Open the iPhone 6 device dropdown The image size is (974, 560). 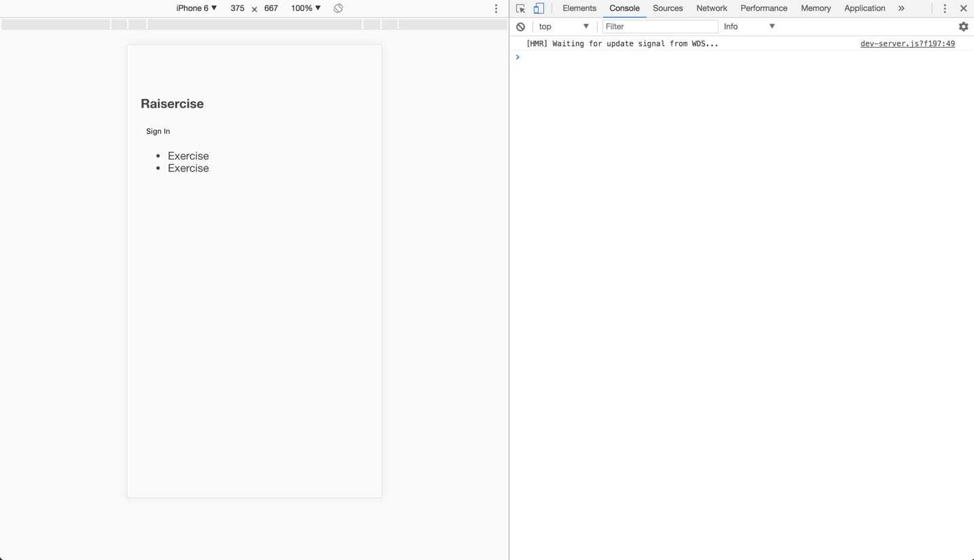click(x=196, y=8)
